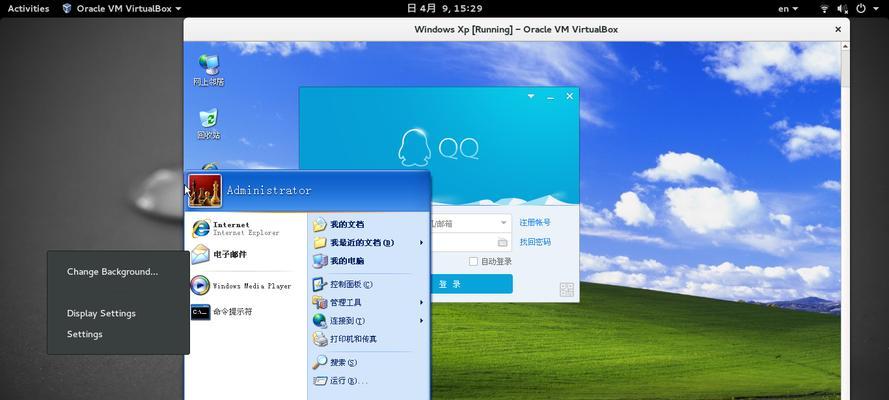Click the Wi-Fi network status icon
Image resolution: width=889 pixels, height=400 pixels.
point(824,8)
